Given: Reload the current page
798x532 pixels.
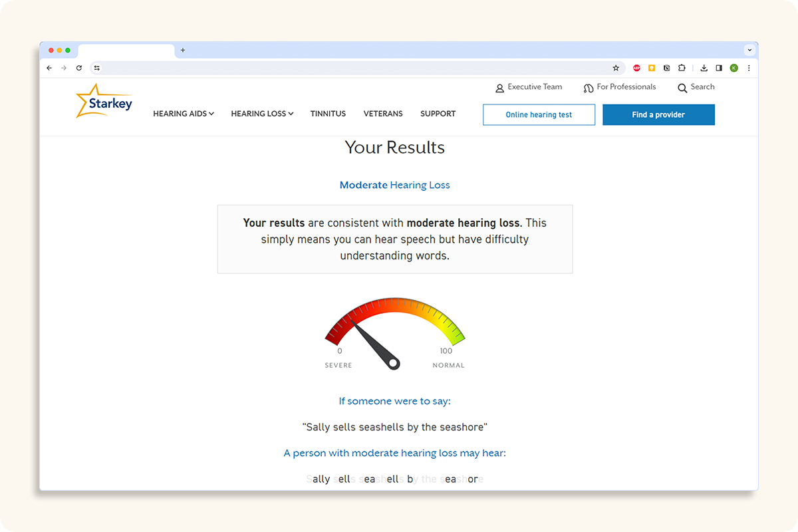Looking at the screenshot, I should (79, 68).
